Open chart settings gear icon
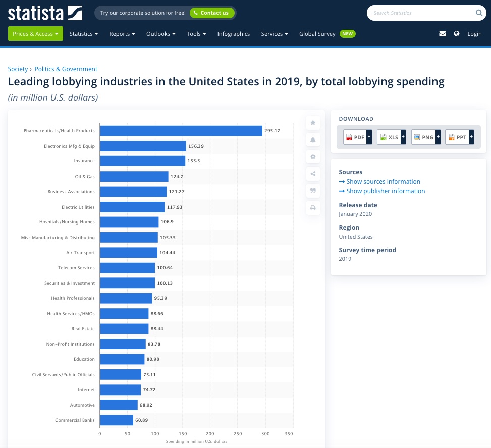This screenshot has height=448, width=491. pos(313,156)
